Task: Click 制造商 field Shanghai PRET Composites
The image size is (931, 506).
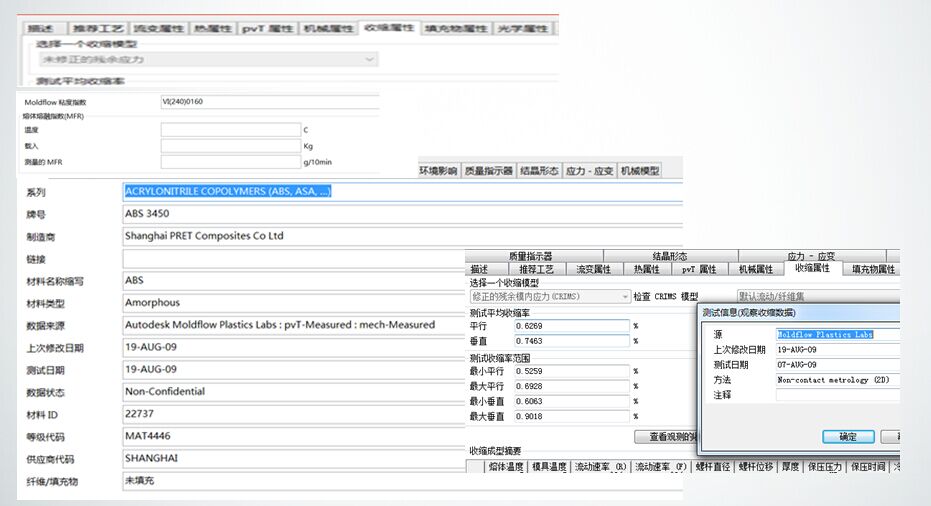Action: (403, 236)
